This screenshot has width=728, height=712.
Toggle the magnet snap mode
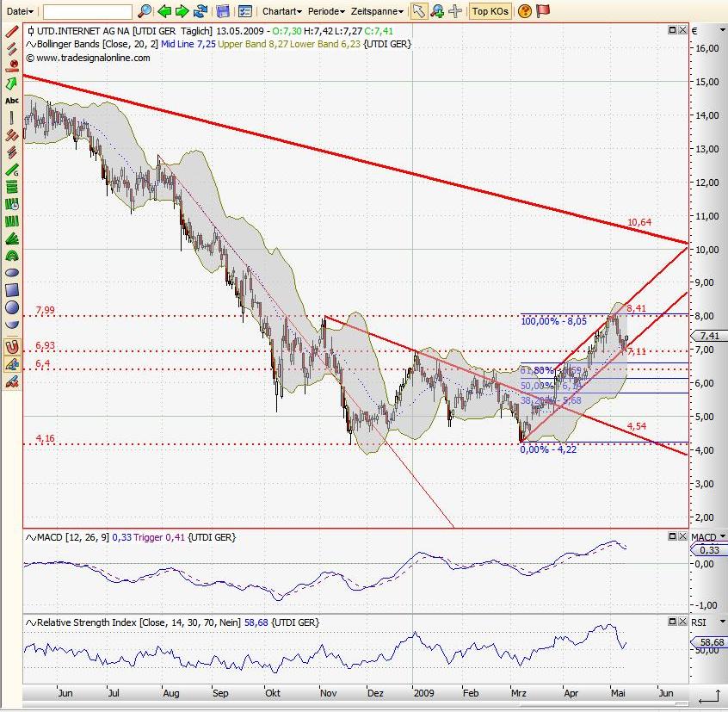12,346
